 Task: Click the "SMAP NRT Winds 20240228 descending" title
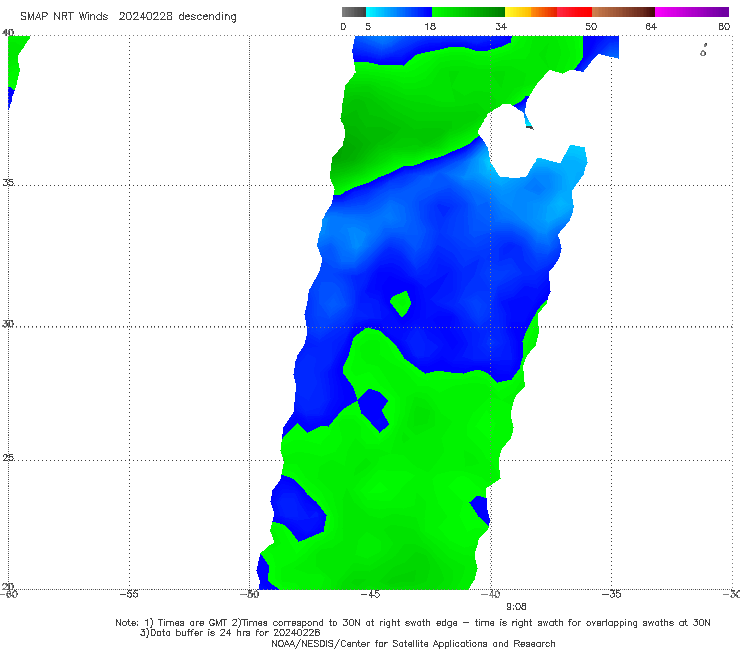pyautogui.click(x=128, y=17)
